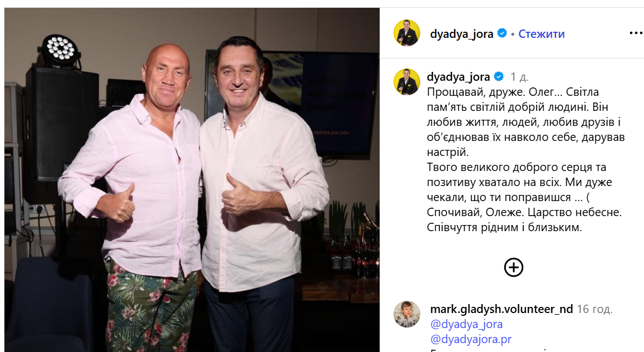Open dyadya_jora username above the caption text

tap(458, 77)
